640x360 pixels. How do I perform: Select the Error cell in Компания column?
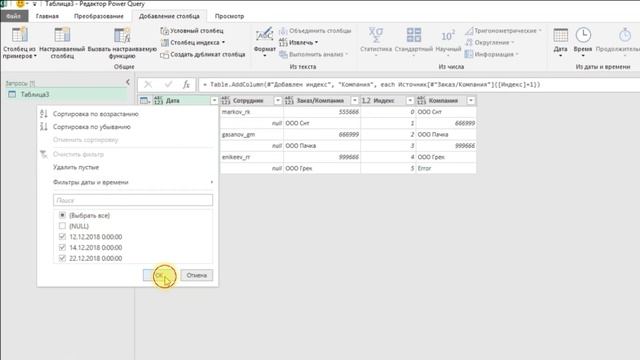446,168
